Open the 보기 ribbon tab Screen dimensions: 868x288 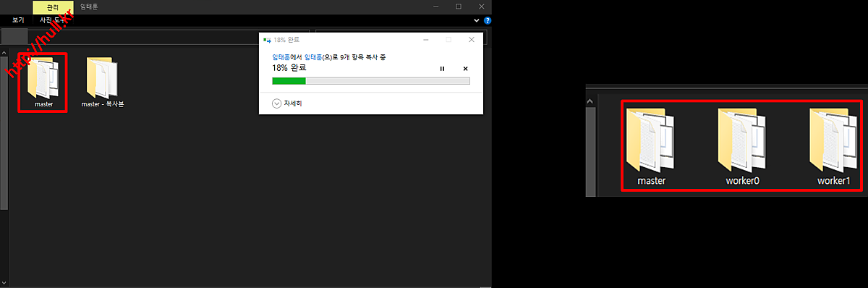pos(19,20)
